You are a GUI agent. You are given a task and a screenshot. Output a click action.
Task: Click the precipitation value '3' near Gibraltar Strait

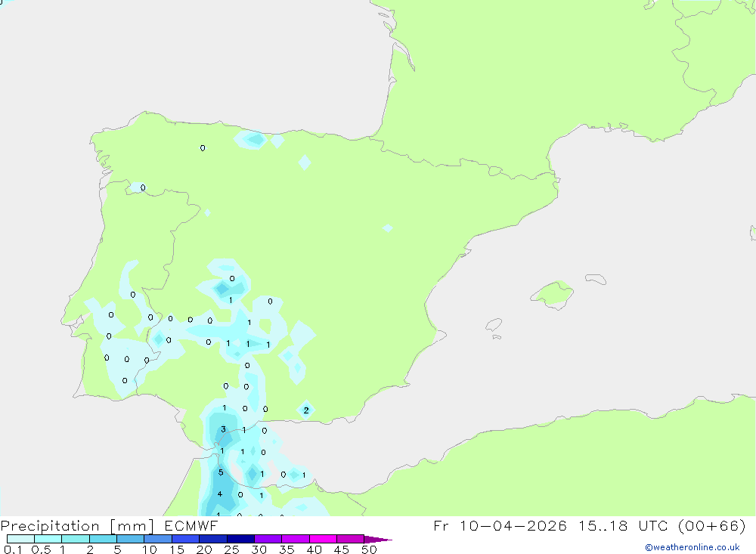coord(223,429)
